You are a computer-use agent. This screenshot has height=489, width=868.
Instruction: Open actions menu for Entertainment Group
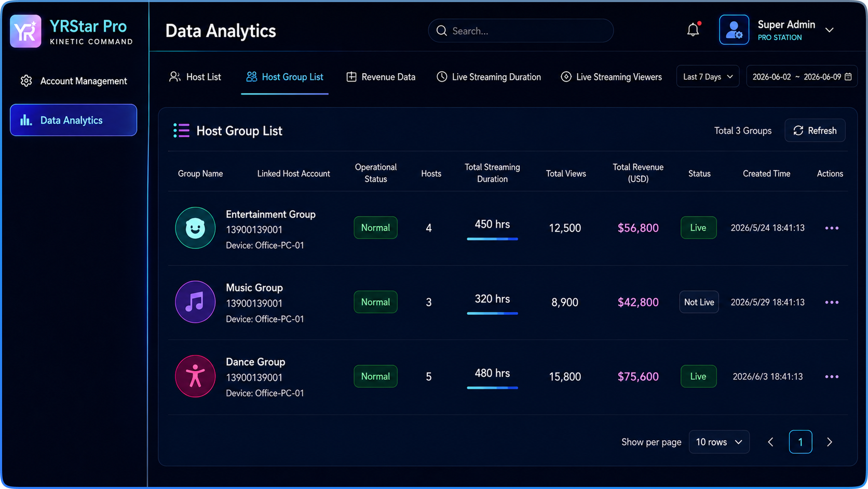(x=832, y=228)
